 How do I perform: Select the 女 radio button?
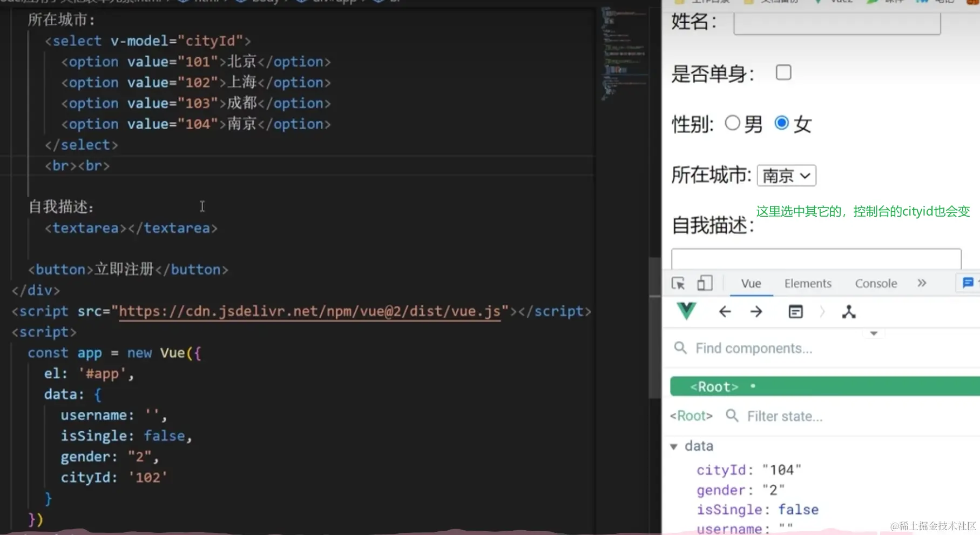tap(781, 123)
